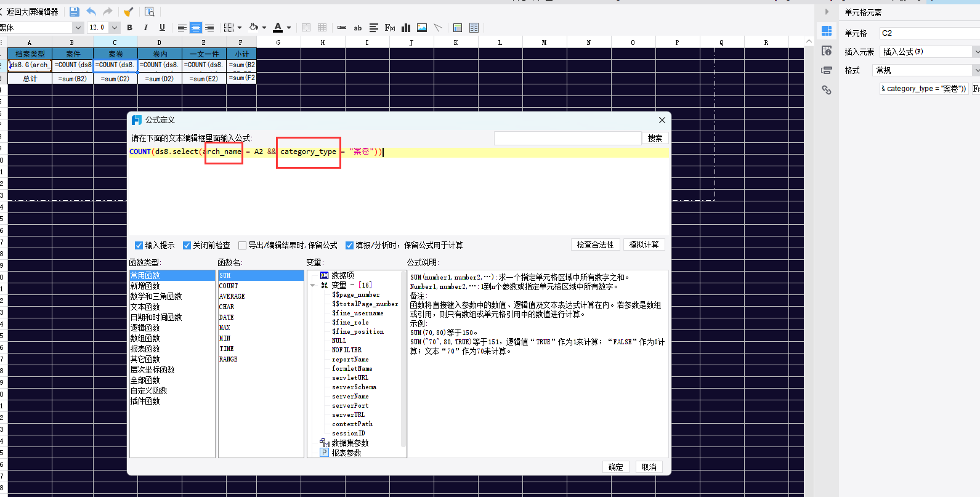Screen dimensions: 980x497
Task: Select COUNT in function name list
Action: click(229, 286)
